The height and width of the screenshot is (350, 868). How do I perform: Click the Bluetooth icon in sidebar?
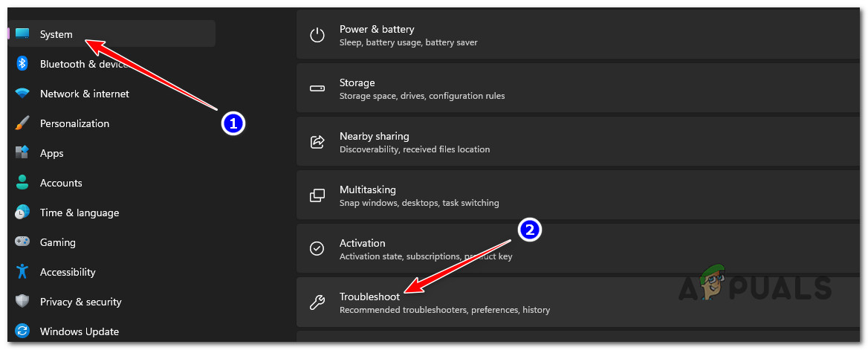[22, 64]
